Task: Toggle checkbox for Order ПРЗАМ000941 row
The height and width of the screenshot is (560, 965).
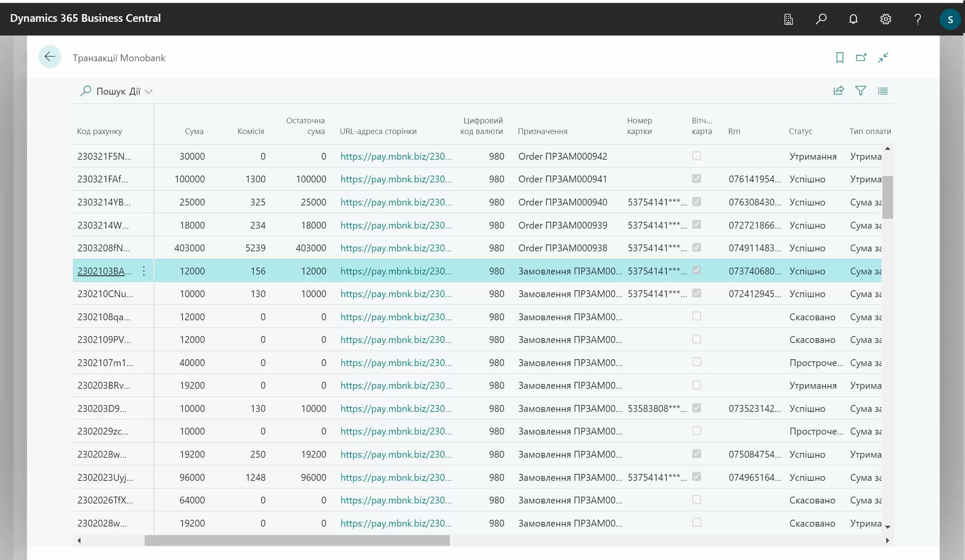Action: pos(697,179)
